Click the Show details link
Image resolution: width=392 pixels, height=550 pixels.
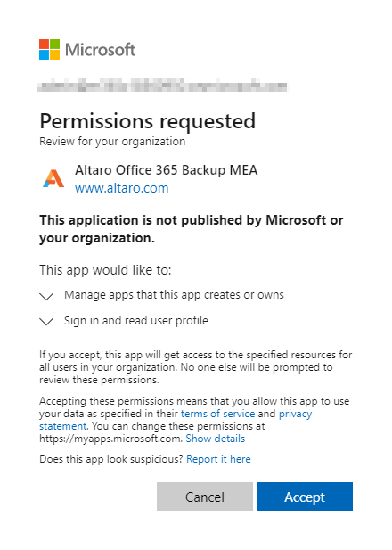(x=216, y=439)
